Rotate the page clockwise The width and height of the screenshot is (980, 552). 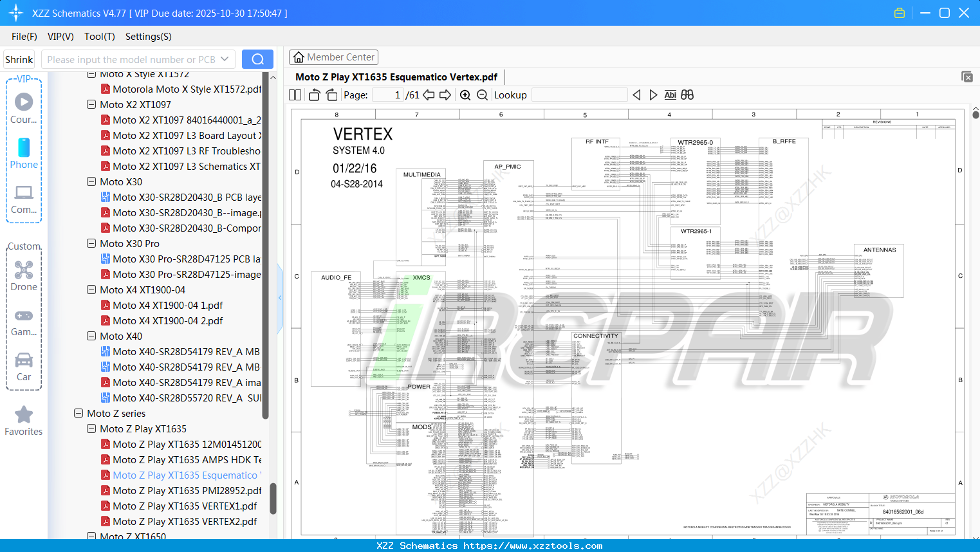(331, 95)
